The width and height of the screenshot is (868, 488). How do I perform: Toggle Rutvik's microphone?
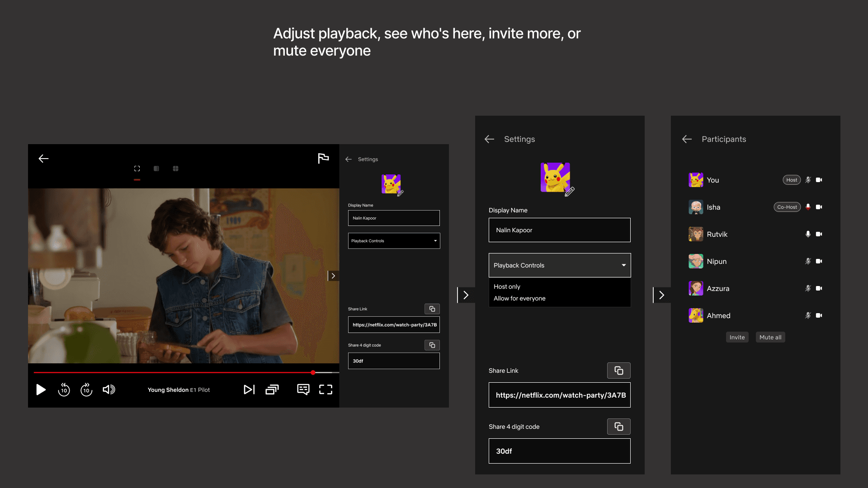point(808,234)
